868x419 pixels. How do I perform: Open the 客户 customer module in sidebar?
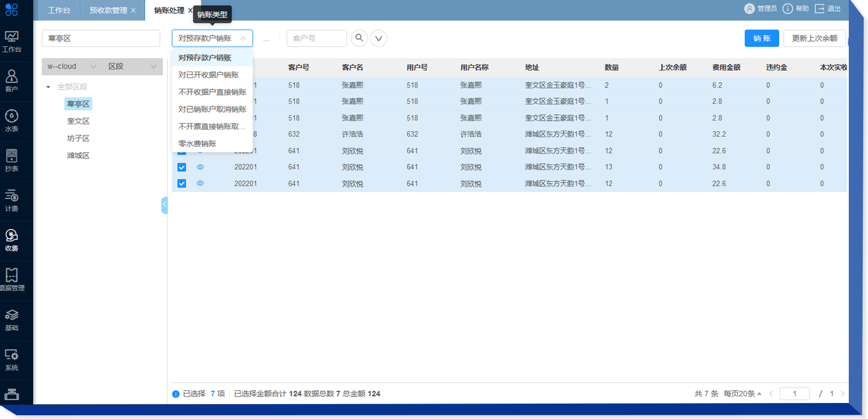pos(11,81)
